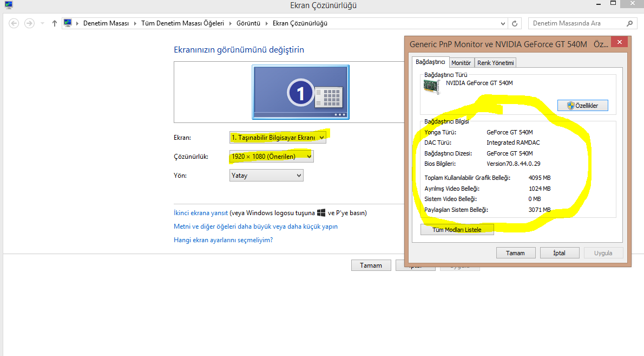Image resolution: width=644 pixels, height=356 pixels.
Task: Click the search magnifier icon
Action: (629, 23)
